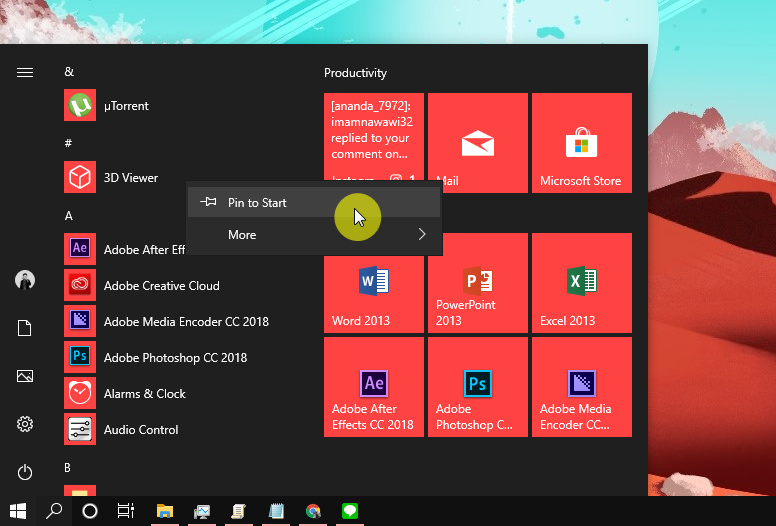Open Audio Control app icon
Screen dimensions: 776x526
(x=80, y=430)
